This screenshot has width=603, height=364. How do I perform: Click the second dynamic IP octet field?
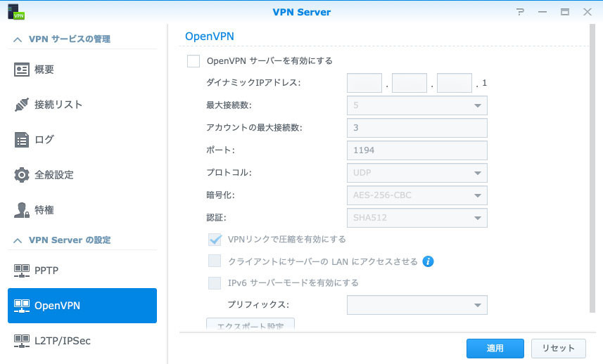tap(410, 83)
